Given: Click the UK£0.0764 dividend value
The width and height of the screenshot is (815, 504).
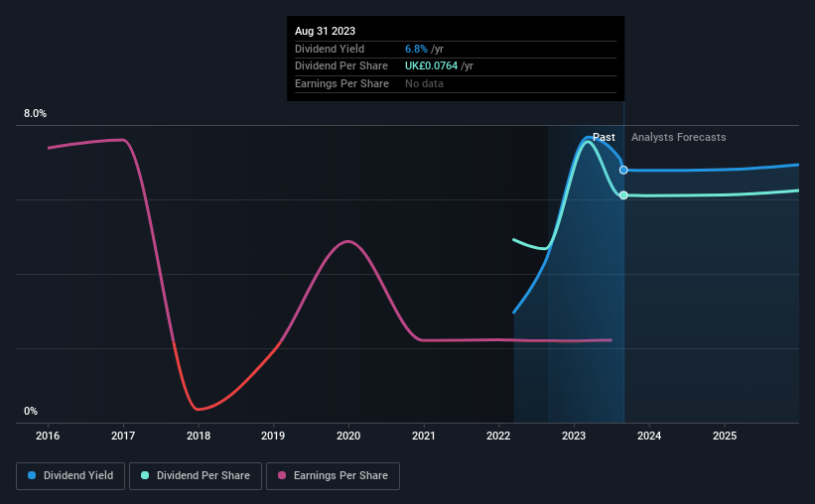Looking at the screenshot, I should click(432, 66).
